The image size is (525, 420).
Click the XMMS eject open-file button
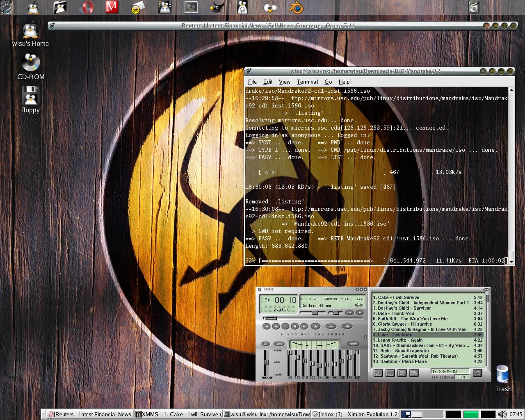315,326
